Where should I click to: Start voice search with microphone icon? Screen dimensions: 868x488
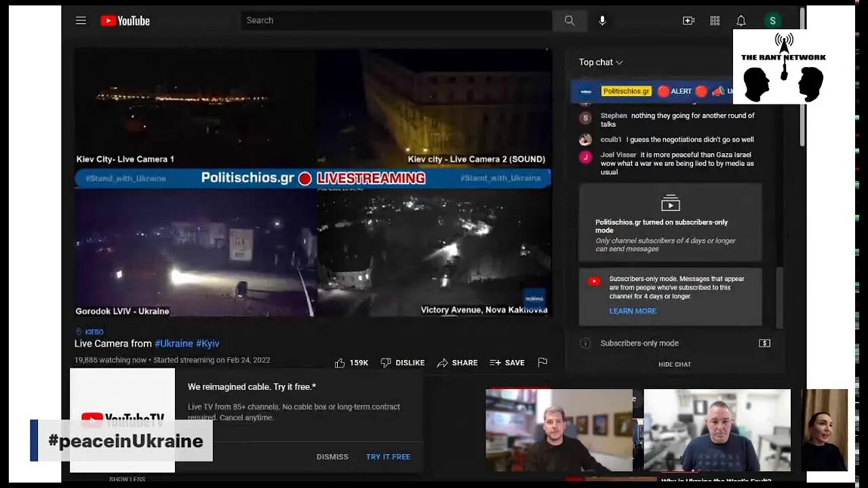(x=602, y=20)
